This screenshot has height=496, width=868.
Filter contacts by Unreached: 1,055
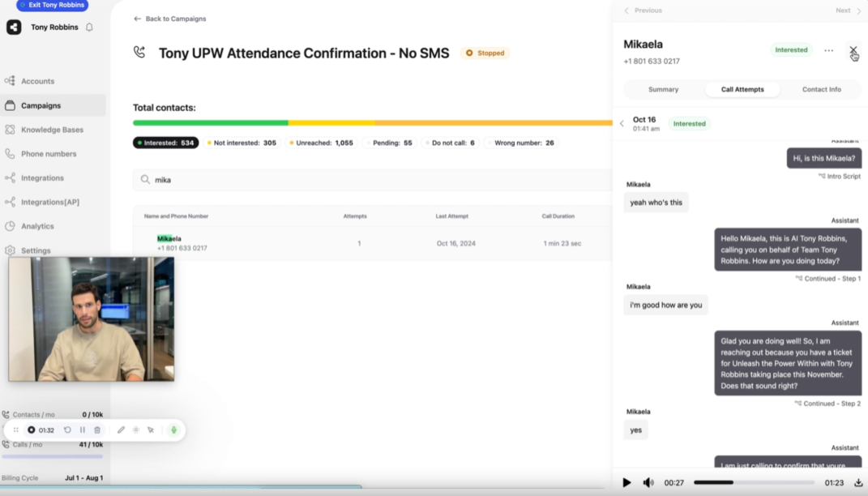point(321,143)
